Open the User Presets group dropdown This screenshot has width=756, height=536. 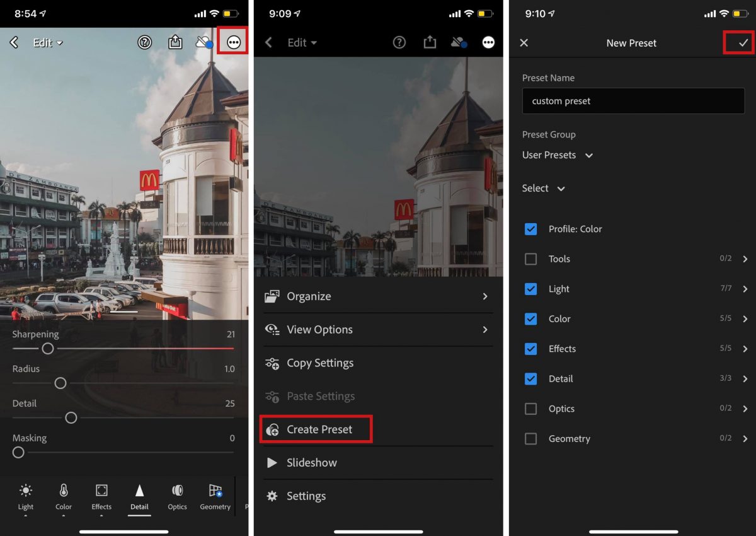[558, 155]
